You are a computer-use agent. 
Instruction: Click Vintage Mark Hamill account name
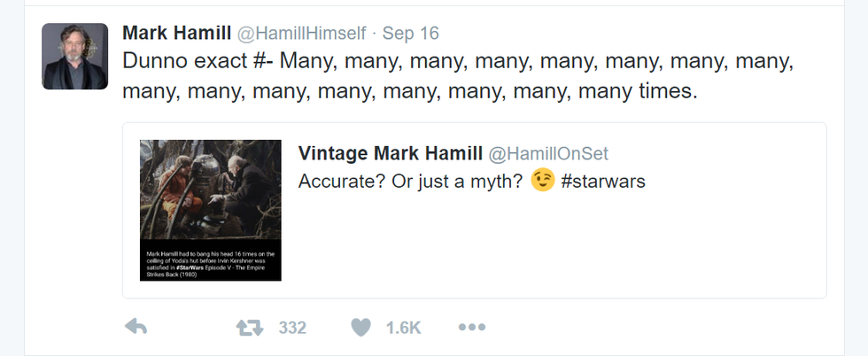[390, 153]
